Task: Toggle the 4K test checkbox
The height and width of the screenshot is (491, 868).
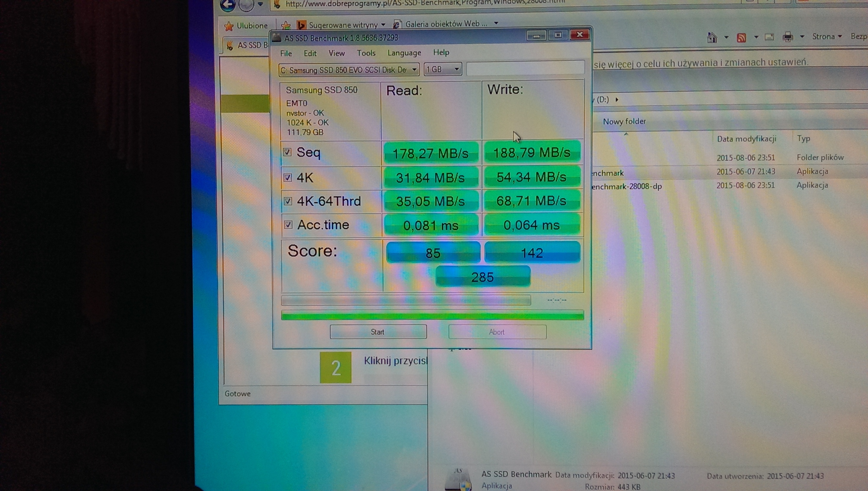Action: coord(287,178)
